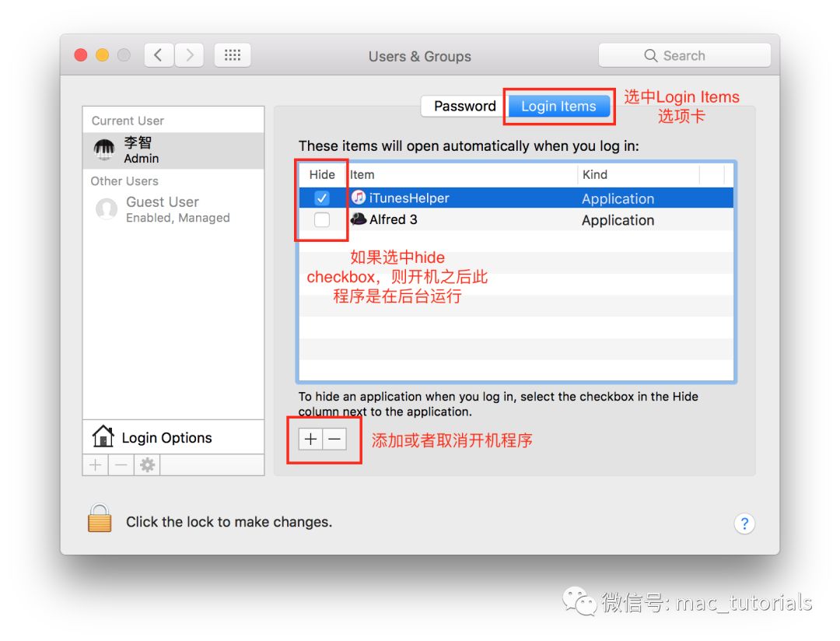
Task: Open the user actions gear menu in sidebar
Action: 147,465
